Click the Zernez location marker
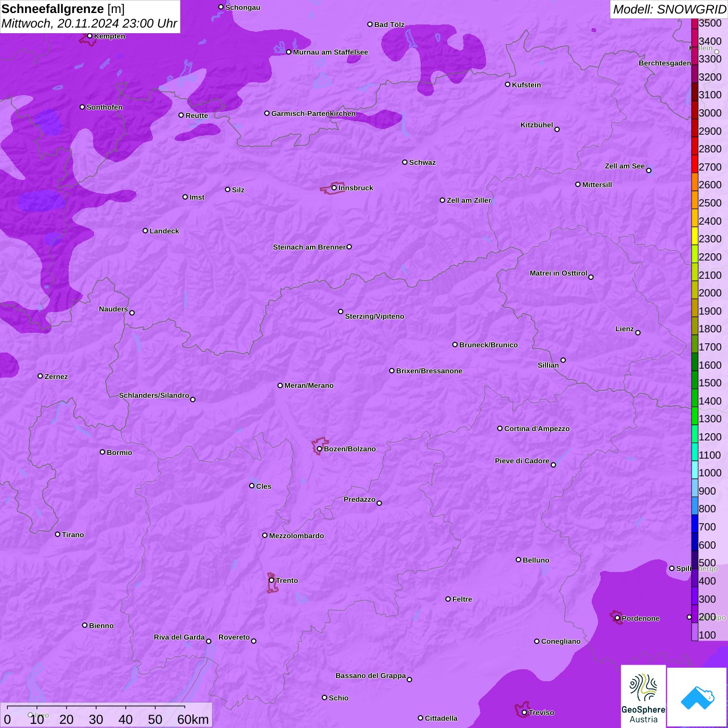728x728 pixels. click(40, 376)
